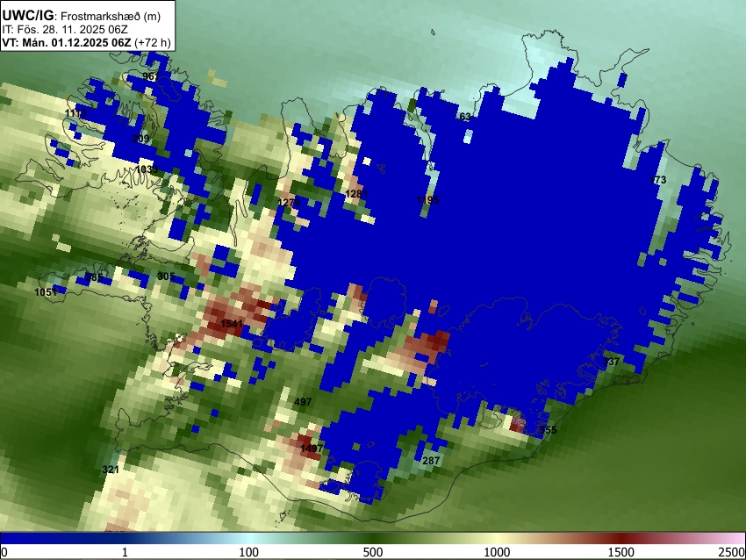Click the '355' map value label

point(548,430)
